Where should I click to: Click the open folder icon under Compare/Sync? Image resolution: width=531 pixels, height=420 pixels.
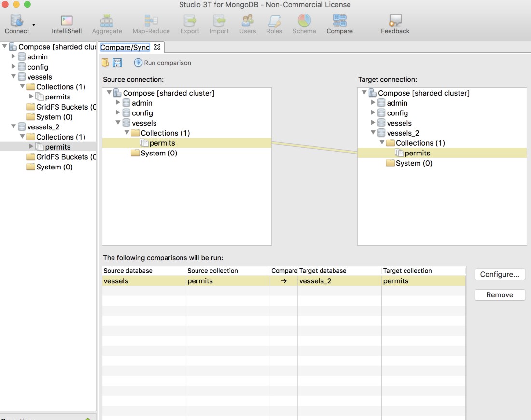(x=106, y=63)
